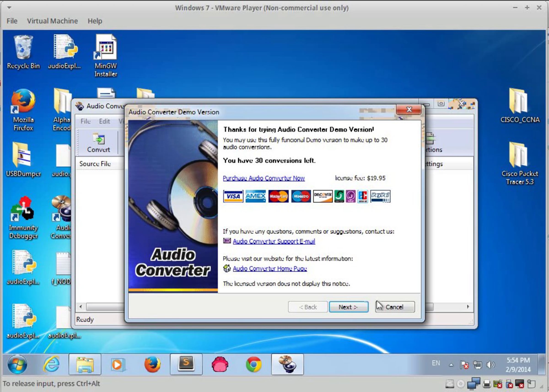Close the Audio Converter Demo Version dialog
549x392 pixels.
(409, 110)
